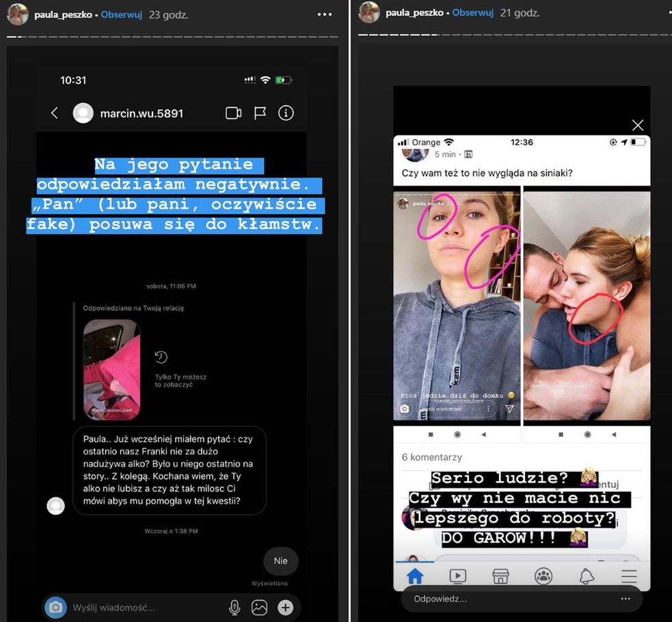Viewport: 672px width, 622px height.
Task: Select the 'sobota, 11:06 PM' timestamp
Action: (171, 286)
